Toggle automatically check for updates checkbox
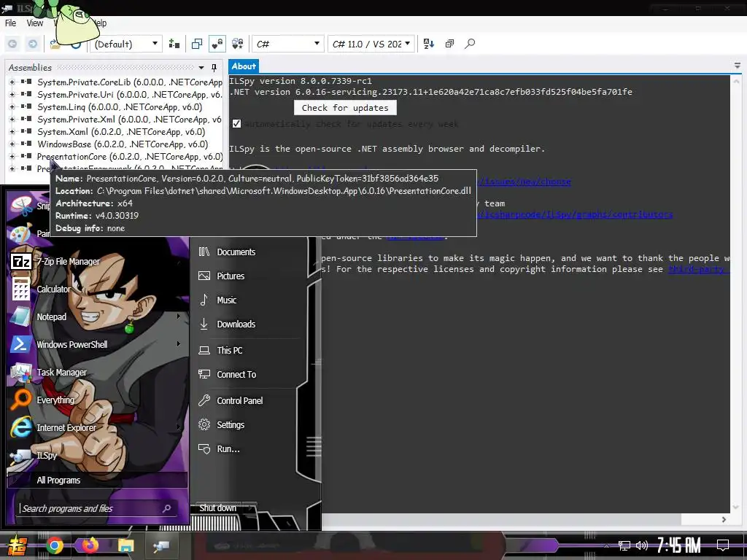 (236, 124)
